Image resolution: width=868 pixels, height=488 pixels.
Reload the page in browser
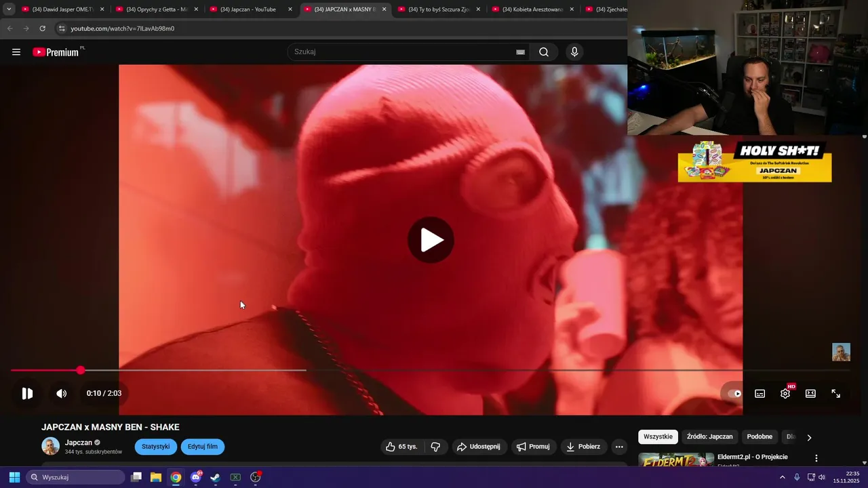tap(42, 28)
